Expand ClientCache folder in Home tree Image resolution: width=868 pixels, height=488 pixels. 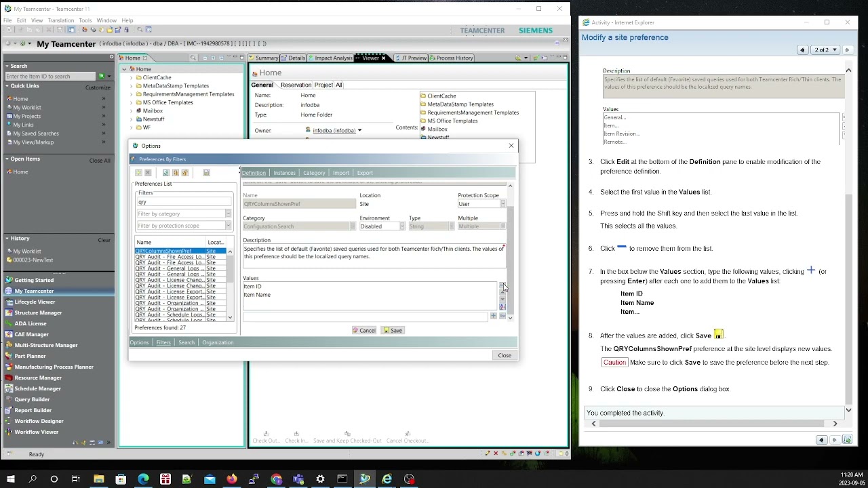click(x=132, y=78)
